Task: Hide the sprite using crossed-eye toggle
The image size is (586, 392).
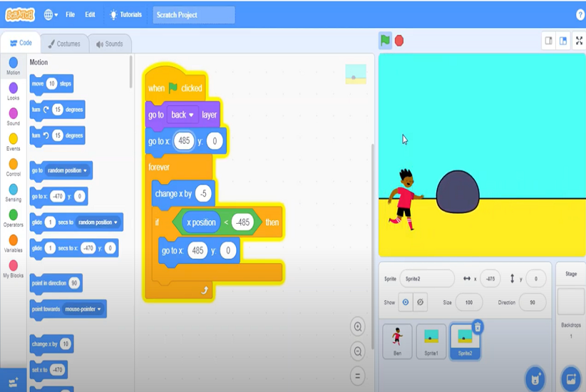Action: click(420, 302)
